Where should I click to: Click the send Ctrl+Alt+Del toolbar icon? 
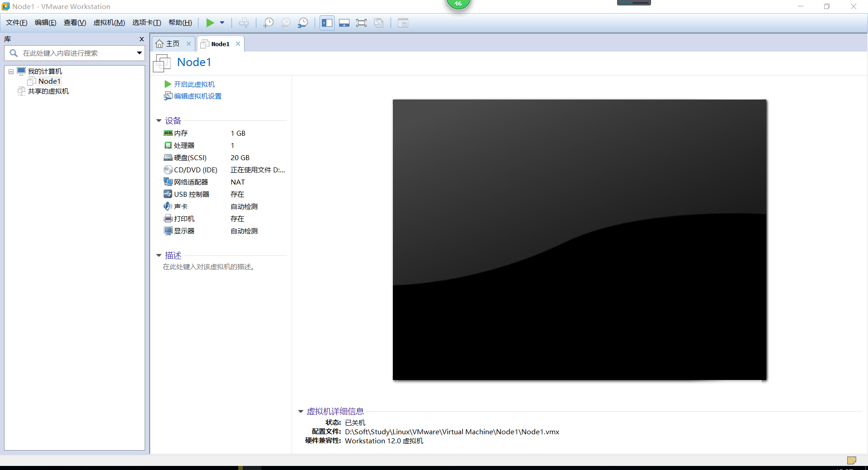coord(244,23)
